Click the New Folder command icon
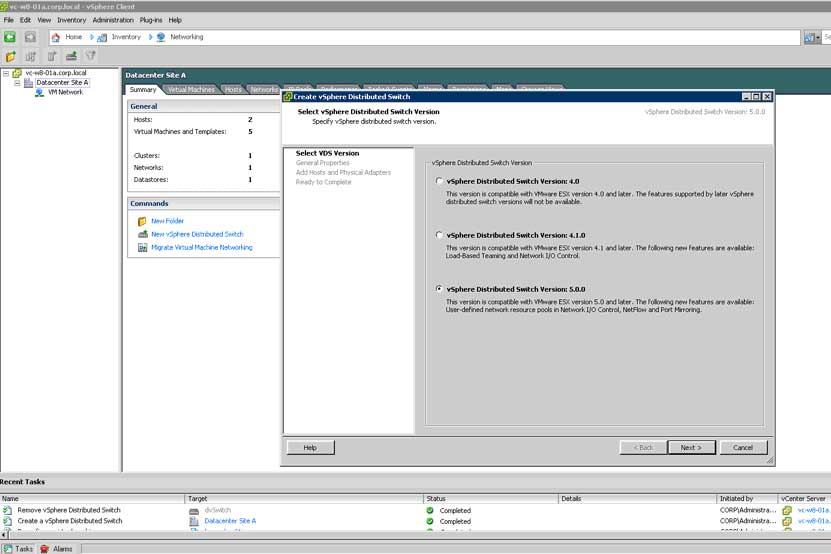831x554 pixels. [142, 221]
